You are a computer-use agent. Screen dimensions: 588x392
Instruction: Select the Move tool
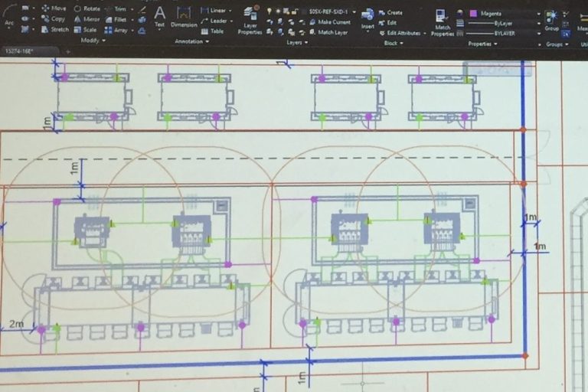(x=54, y=8)
